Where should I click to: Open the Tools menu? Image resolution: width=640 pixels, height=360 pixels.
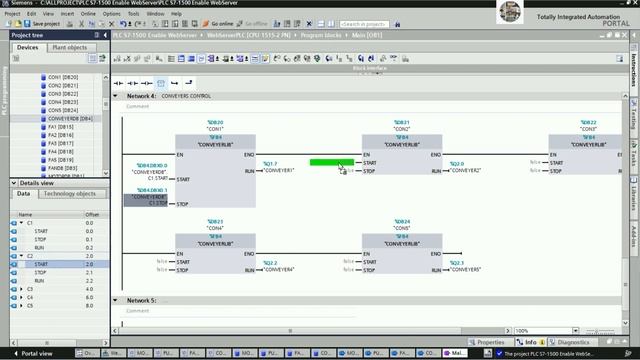pos(133,13)
